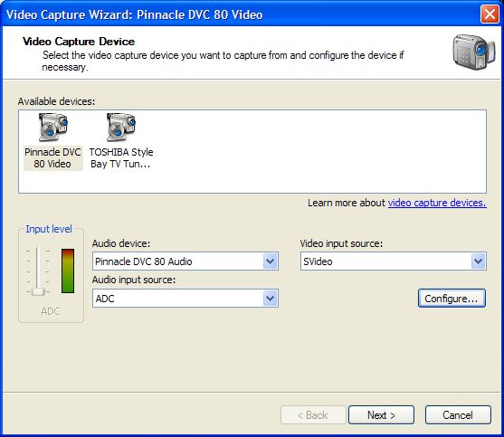Screen dimensions: 504x437
Task: Click the Pinnacle DVC 80 Audio combo box
Action: [185, 261]
